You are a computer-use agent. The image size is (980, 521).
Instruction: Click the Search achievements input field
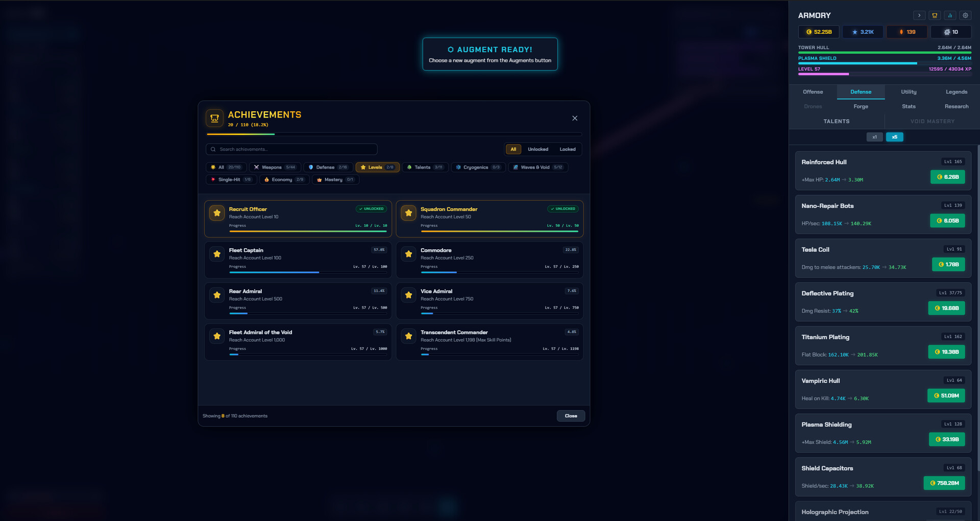[x=291, y=149]
